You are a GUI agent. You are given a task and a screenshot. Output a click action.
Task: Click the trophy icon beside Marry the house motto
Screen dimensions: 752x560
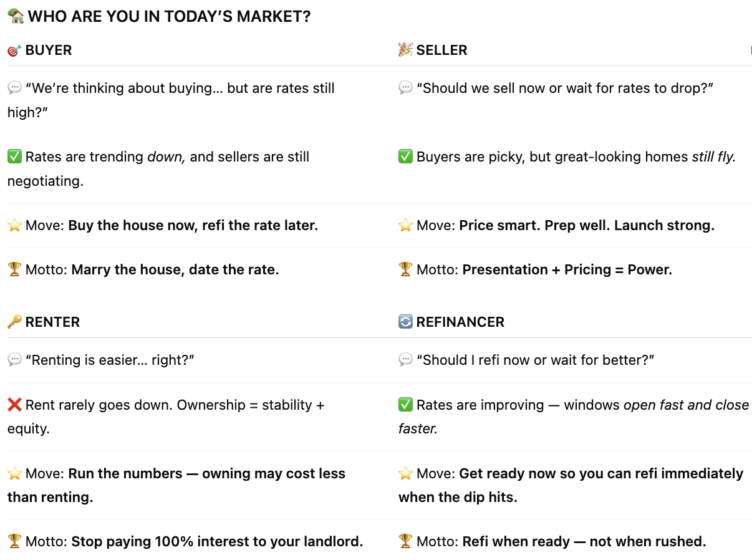click(x=14, y=269)
